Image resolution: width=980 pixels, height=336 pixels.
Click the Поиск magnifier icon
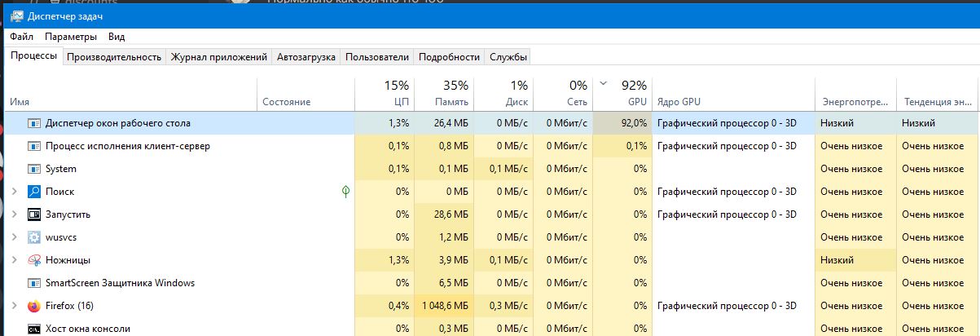coord(33,192)
